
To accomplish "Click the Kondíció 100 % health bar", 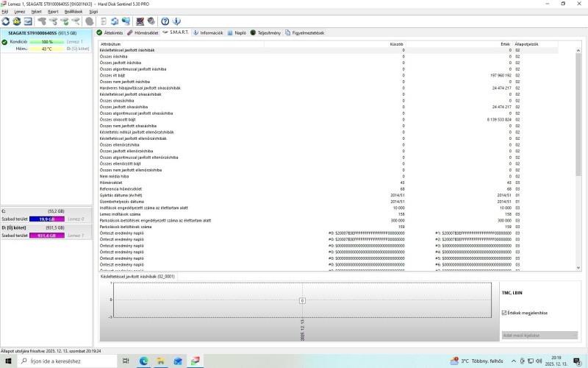I will [x=47, y=42].
